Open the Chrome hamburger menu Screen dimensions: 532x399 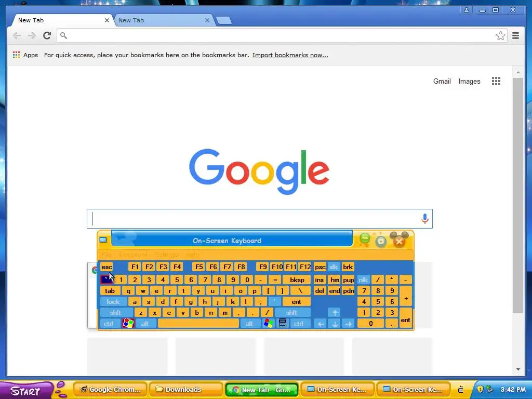515,36
